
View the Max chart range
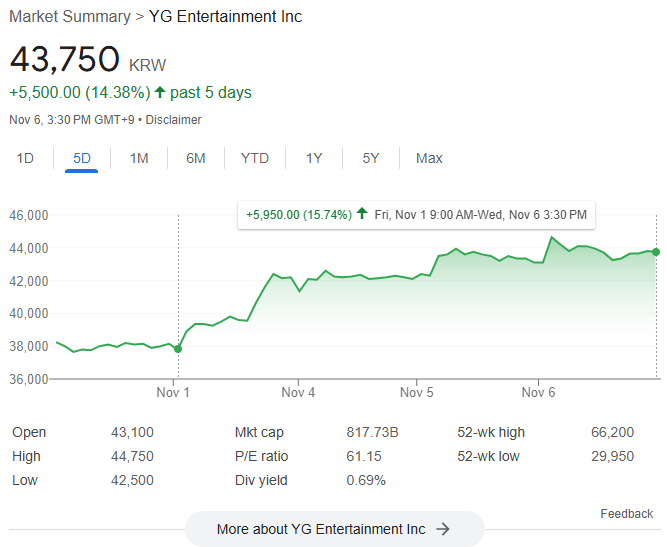(429, 158)
